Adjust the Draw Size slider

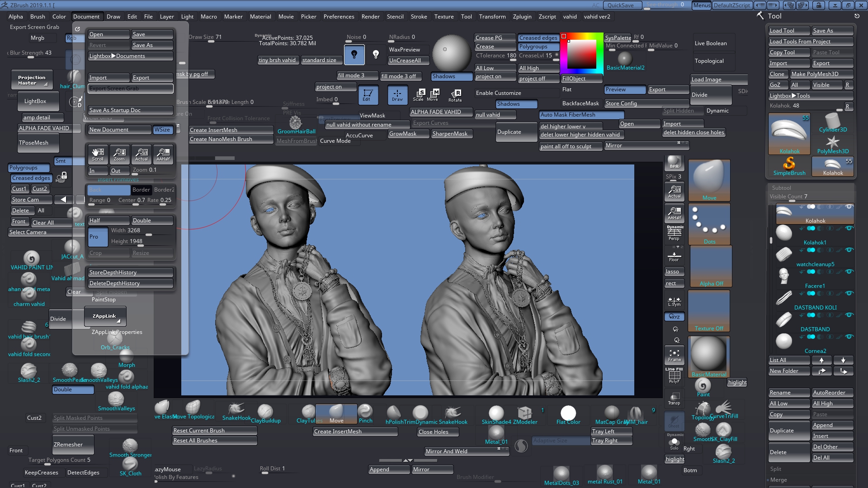[211, 38]
